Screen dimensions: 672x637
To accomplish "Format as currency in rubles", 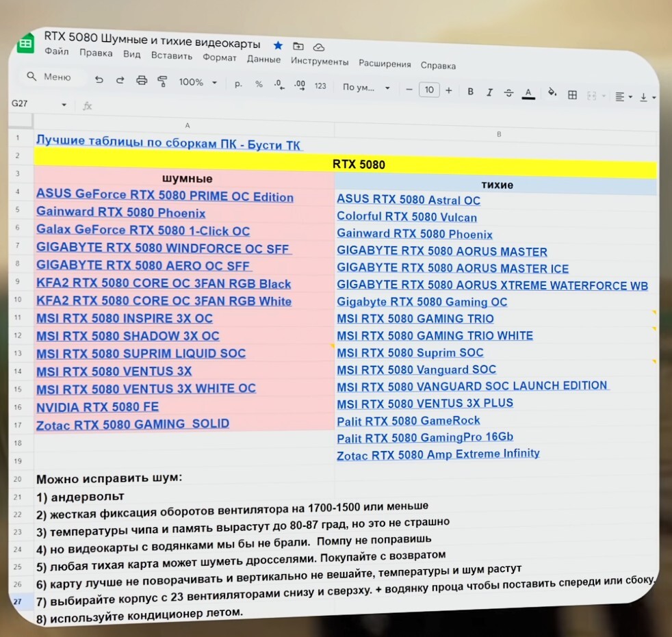I will pos(238,84).
